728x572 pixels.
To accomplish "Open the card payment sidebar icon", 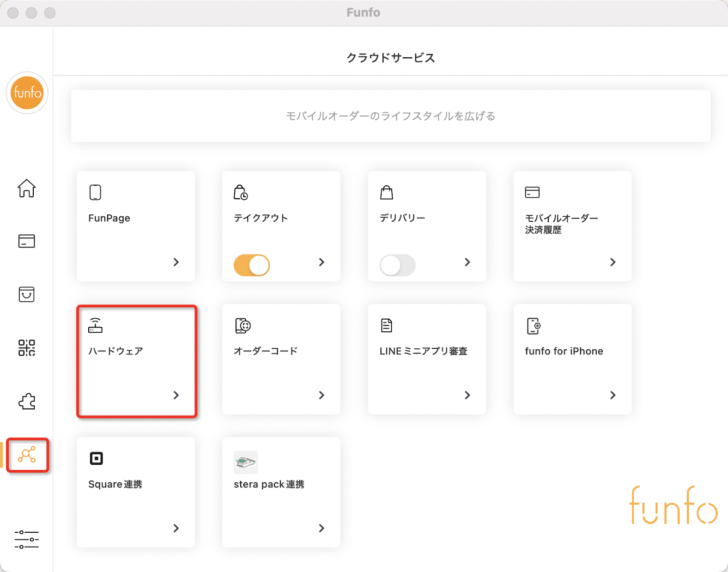I will click(27, 241).
